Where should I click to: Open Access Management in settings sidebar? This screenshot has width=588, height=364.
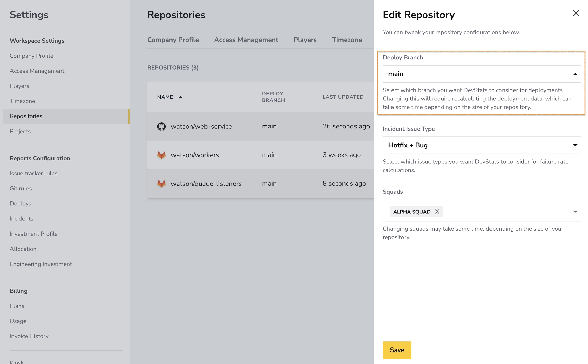coord(37,71)
